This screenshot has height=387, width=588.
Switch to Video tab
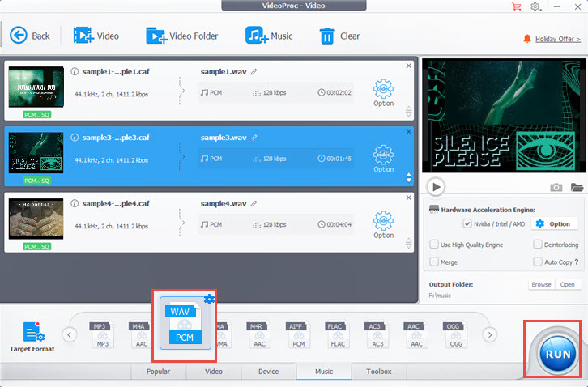point(213,372)
